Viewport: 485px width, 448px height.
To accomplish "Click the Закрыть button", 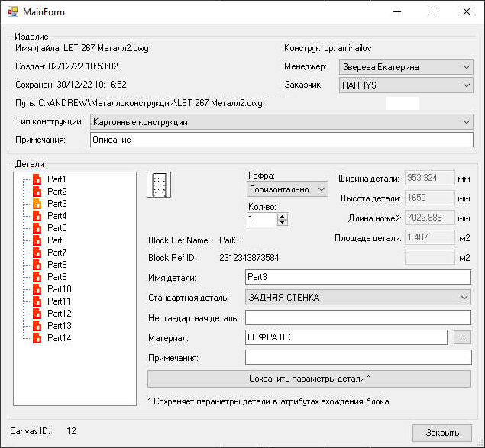I will (442, 433).
